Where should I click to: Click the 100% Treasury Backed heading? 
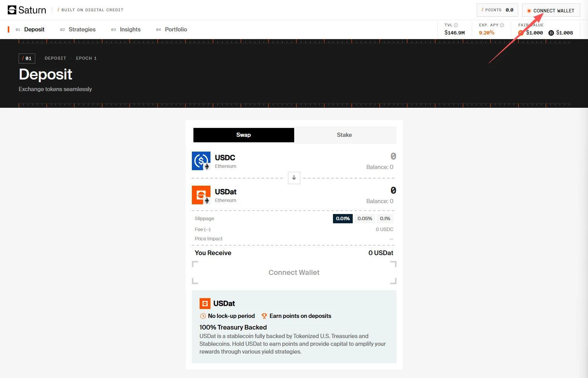click(x=233, y=328)
